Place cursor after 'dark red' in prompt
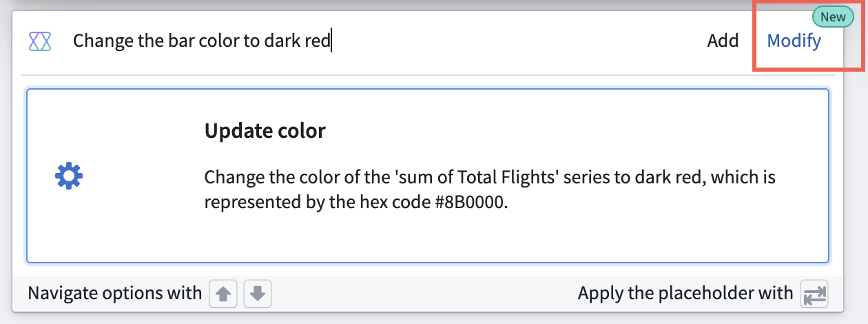The image size is (868, 324). [331, 41]
